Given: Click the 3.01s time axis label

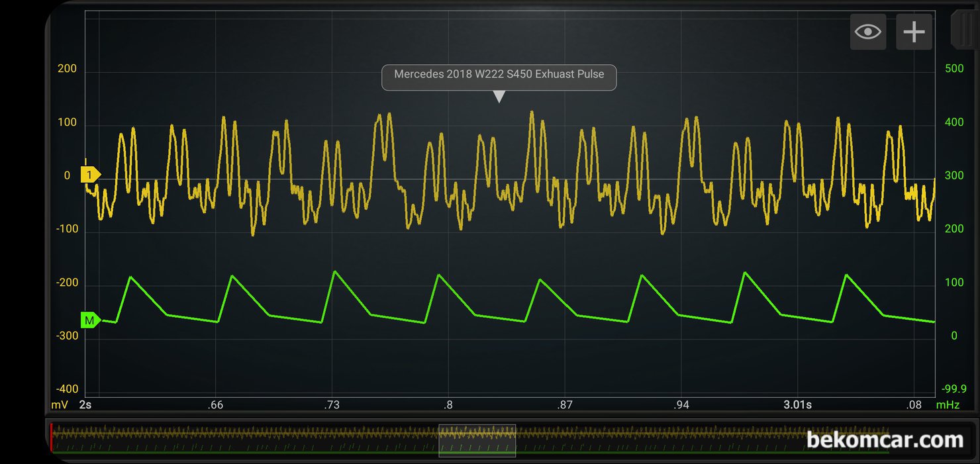Looking at the screenshot, I should click(798, 404).
